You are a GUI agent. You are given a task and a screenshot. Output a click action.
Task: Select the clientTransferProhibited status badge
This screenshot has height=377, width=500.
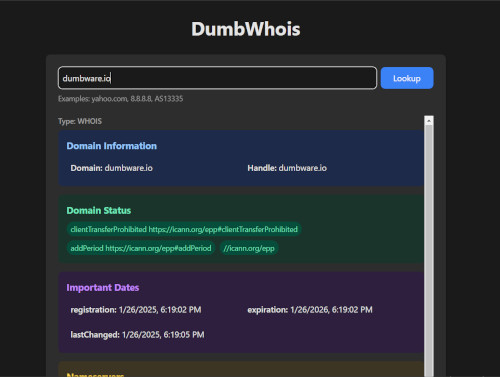pyautogui.click(x=184, y=229)
